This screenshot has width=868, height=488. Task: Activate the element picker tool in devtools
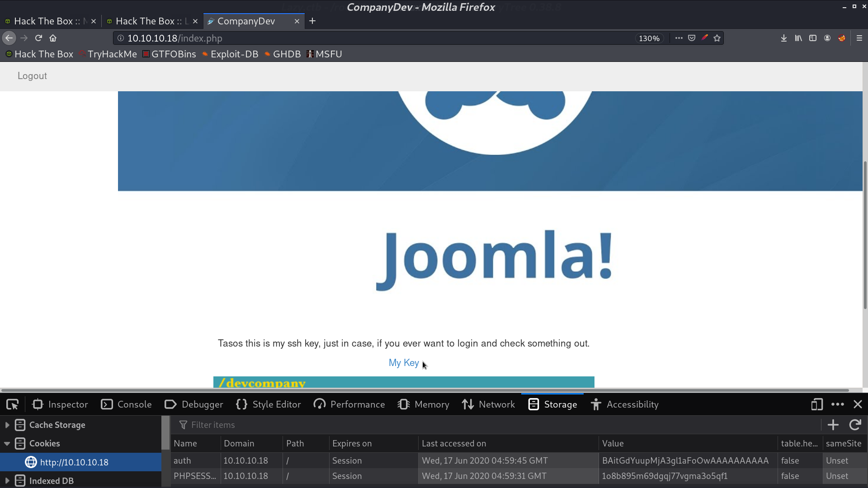pyautogui.click(x=12, y=404)
